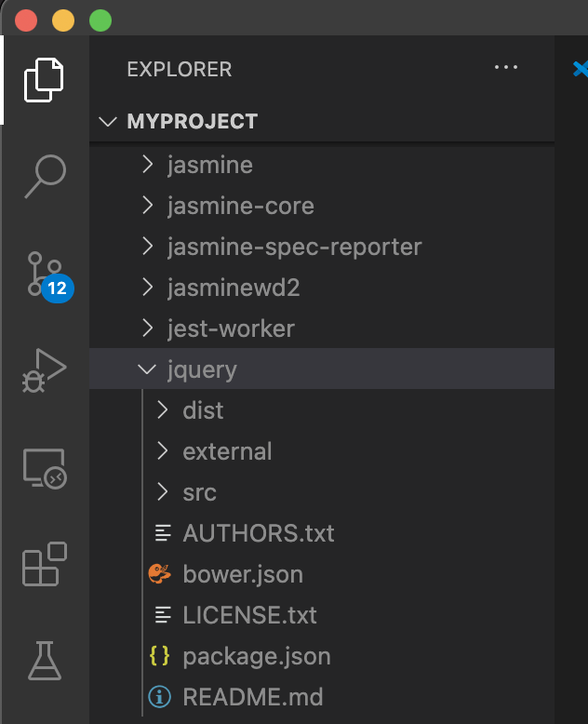Expand the jasmine folder chevron
588x724 pixels.
click(148, 165)
